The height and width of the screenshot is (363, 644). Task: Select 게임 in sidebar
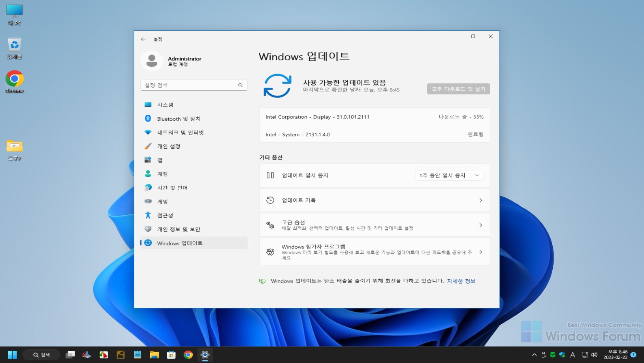(194, 201)
